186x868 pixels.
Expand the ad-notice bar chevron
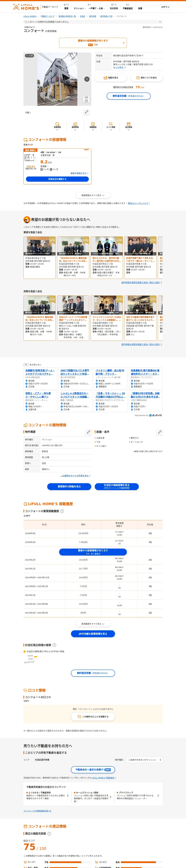point(160,22)
